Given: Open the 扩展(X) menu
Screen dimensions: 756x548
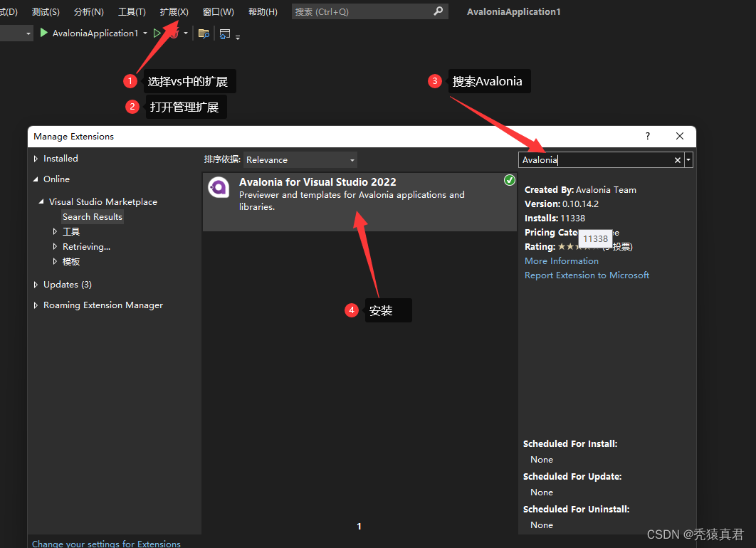Looking at the screenshot, I should click(174, 11).
